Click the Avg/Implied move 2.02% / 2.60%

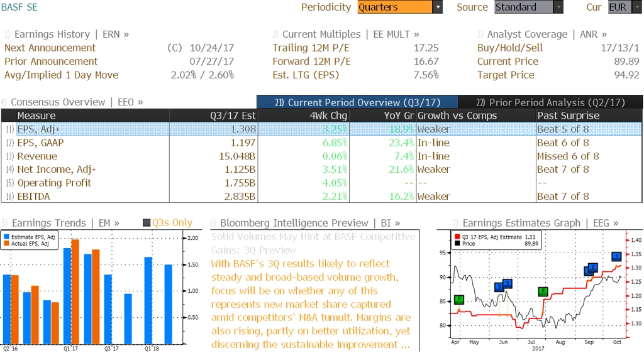pyautogui.click(x=203, y=75)
